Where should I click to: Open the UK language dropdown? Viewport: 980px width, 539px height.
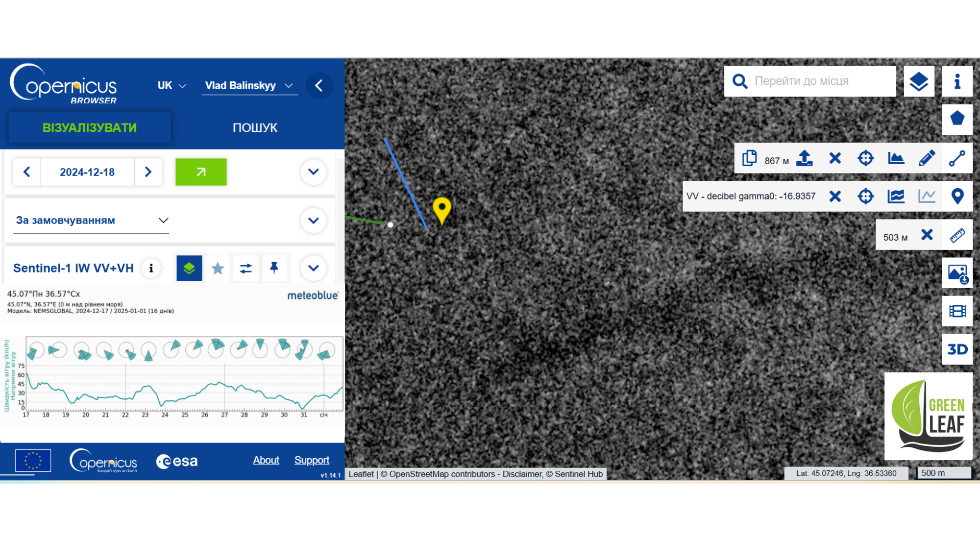(171, 86)
